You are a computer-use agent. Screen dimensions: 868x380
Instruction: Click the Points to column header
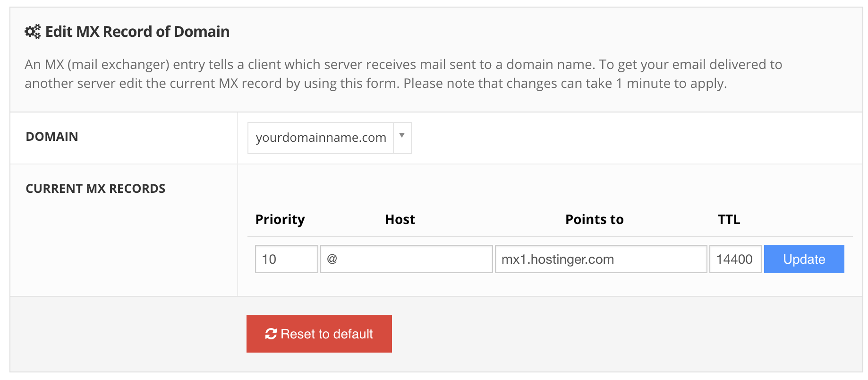click(x=595, y=219)
